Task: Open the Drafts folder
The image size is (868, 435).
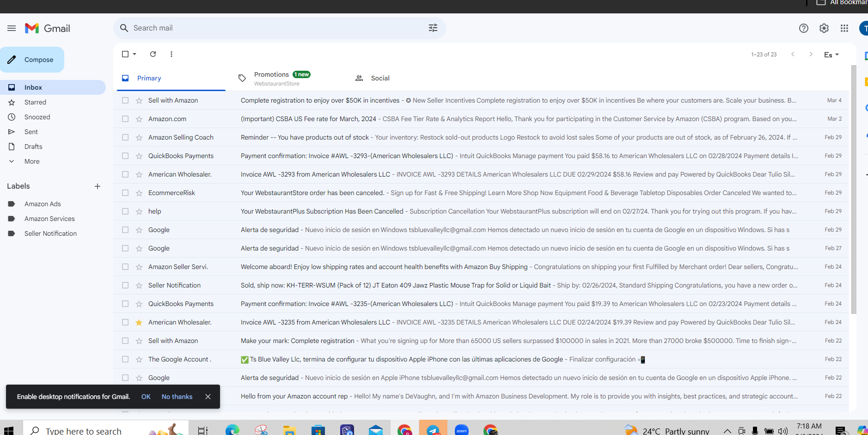Action: [33, 147]
